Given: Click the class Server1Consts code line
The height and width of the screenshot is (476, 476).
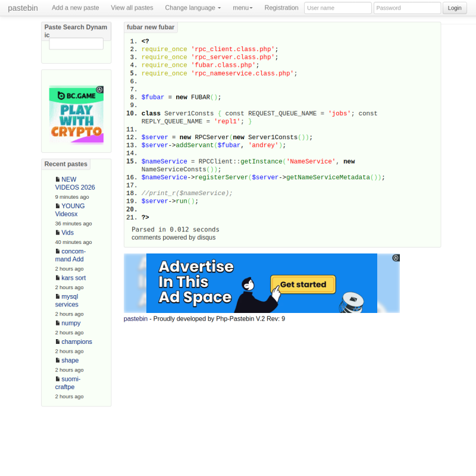Looking at the screenshot, I should pos(259,117).
